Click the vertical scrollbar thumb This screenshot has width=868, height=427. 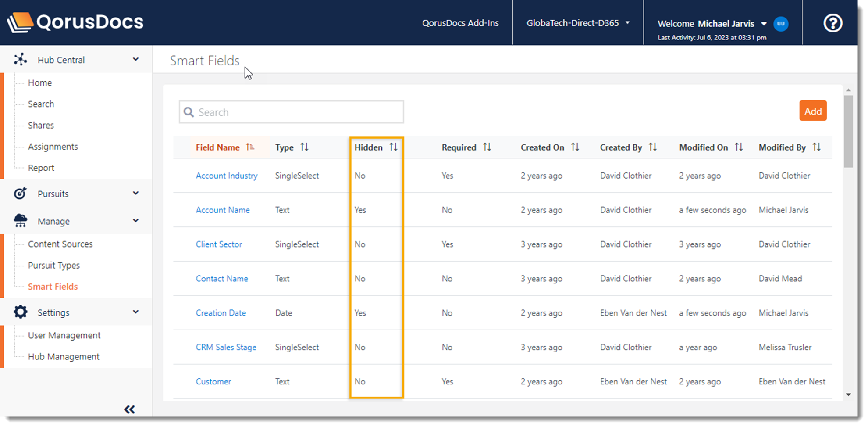[848, 132]
